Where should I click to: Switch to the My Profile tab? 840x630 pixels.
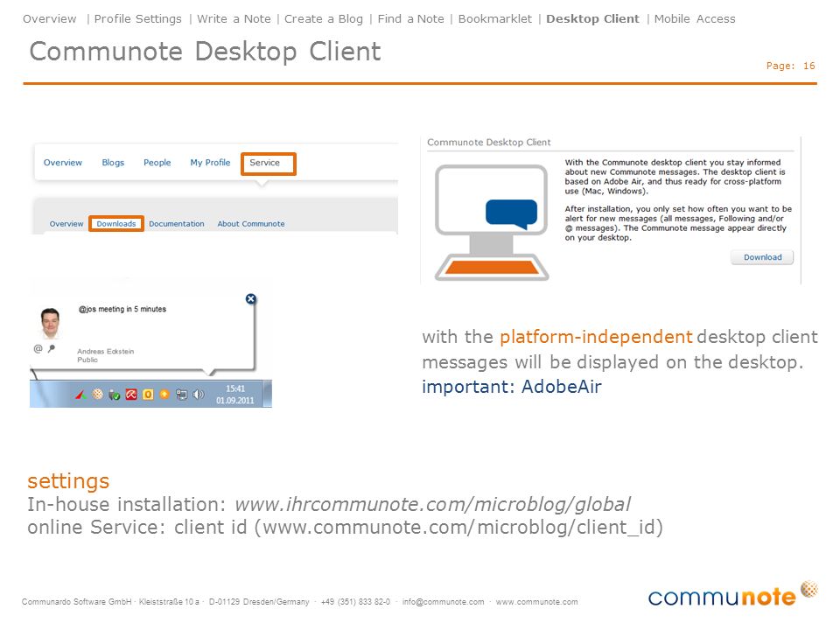pyautogui.click(x=210, y=163)
